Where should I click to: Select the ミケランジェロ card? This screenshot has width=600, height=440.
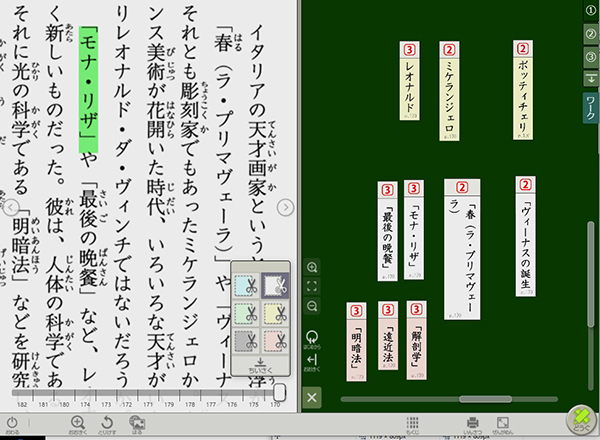449,91
